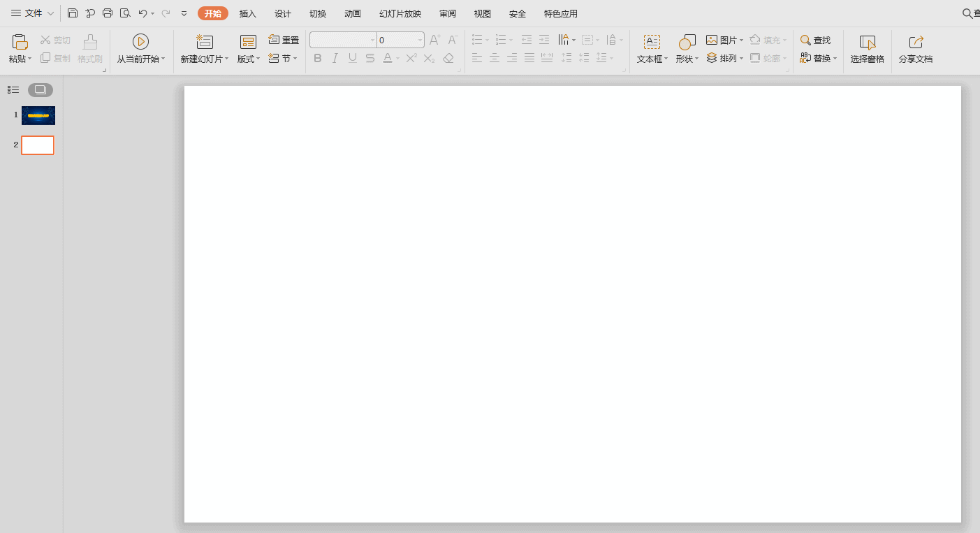Click the Cut (剪切) scissors button

(x=55, y=41)
